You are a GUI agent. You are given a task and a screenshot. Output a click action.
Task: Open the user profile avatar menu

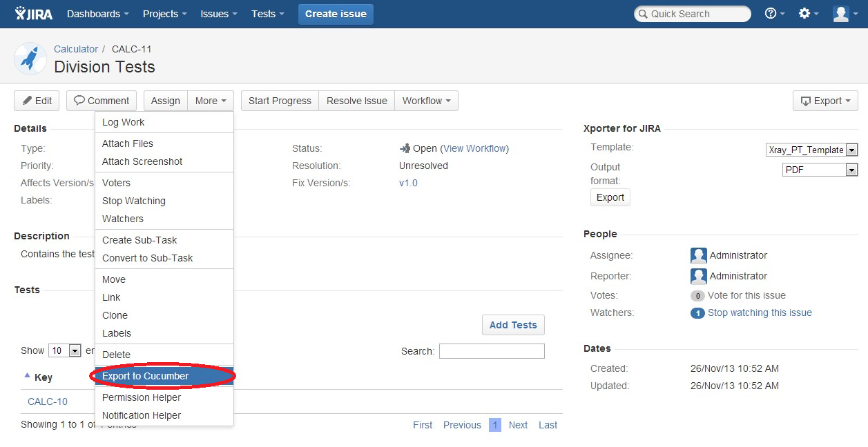tap(845, 14)
